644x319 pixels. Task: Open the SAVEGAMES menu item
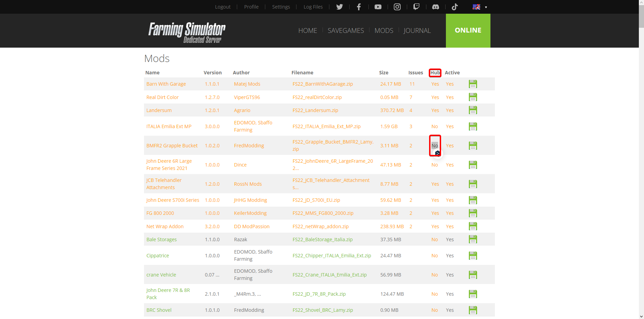pyautogui.click(x=345, y=30)
